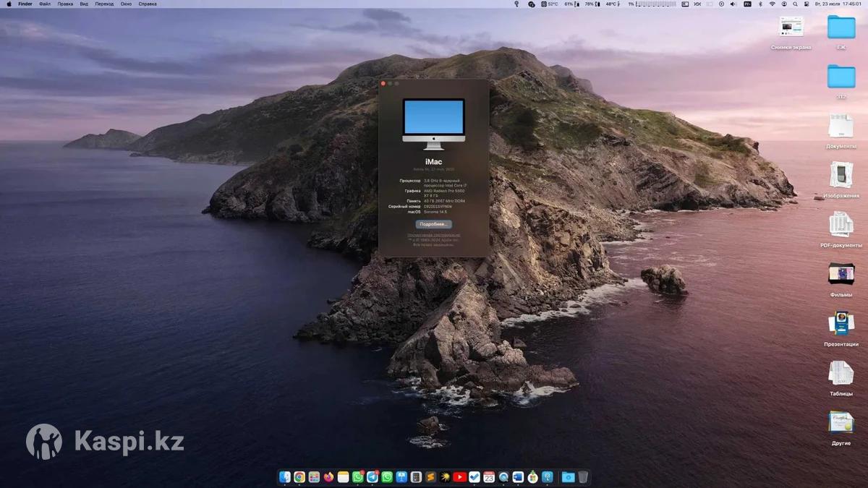Image resolution: width=868 pixels, height=488 pixels.
Task: Open the Trash in the dock
Action: click(583, 477)
